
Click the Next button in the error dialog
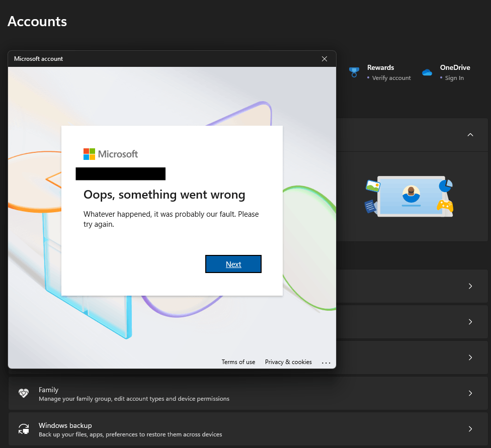pyautogui.click(x=233, y=264)
